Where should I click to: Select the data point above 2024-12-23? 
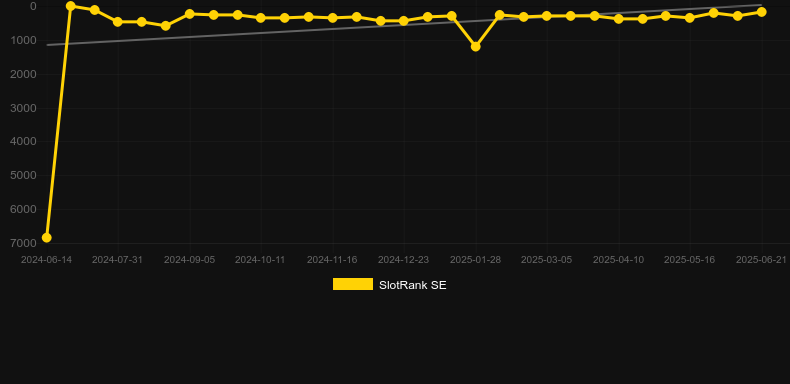click(404, 21)
